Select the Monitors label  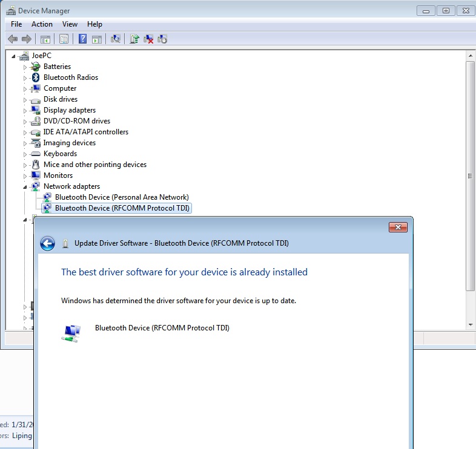pyautogui.click(x=58, y=175)
